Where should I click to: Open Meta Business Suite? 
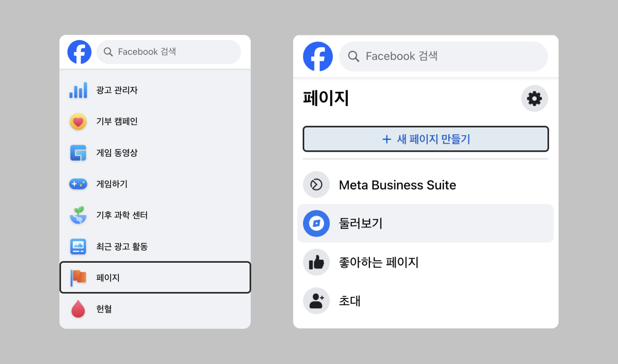coord(425,185)
